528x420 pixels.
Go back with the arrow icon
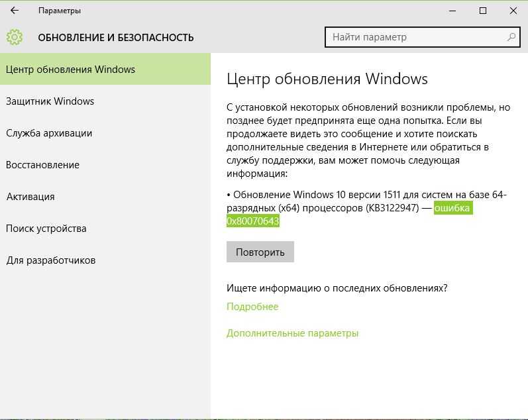pyautogui.click(x=15, y=11)
